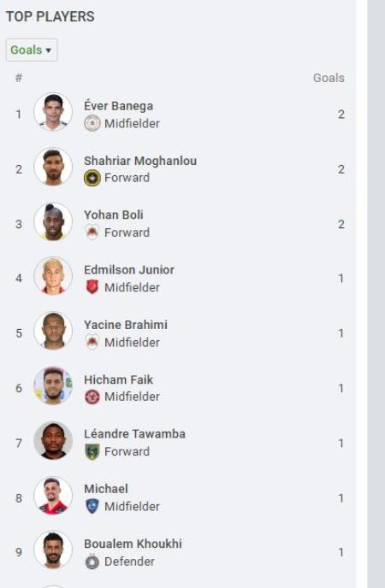Click Shahriar Moghanlou's black-yellow club badge

tap(92, 178)
